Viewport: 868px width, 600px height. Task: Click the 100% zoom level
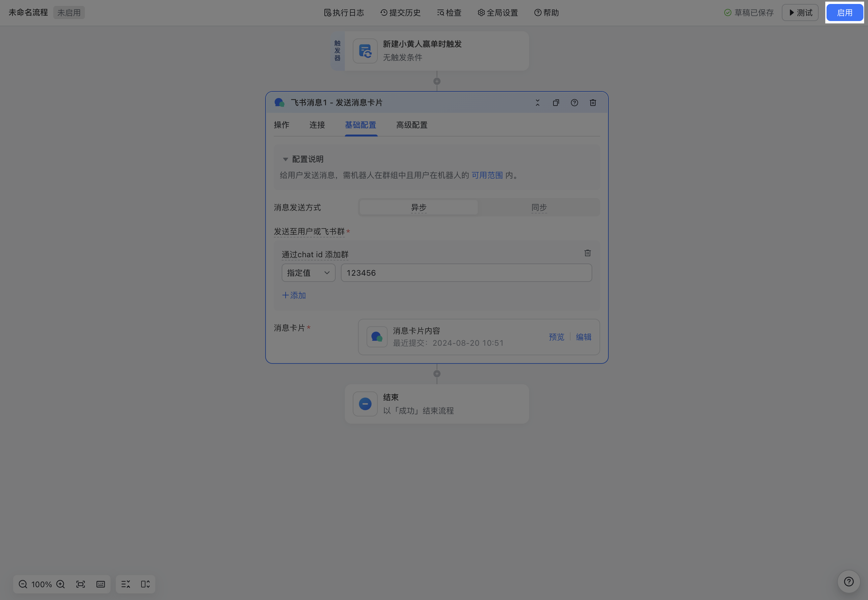pyautogui.click(x=41, y=585)
